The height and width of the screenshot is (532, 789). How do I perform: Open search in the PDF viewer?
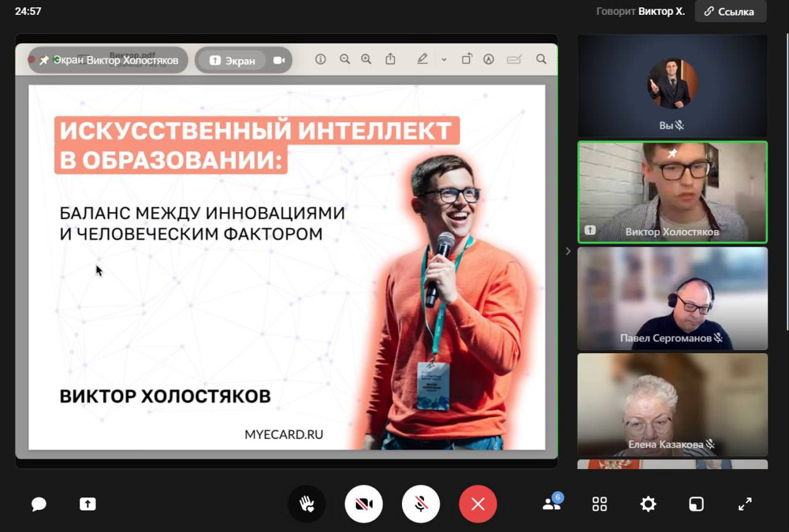coord(541,59)
